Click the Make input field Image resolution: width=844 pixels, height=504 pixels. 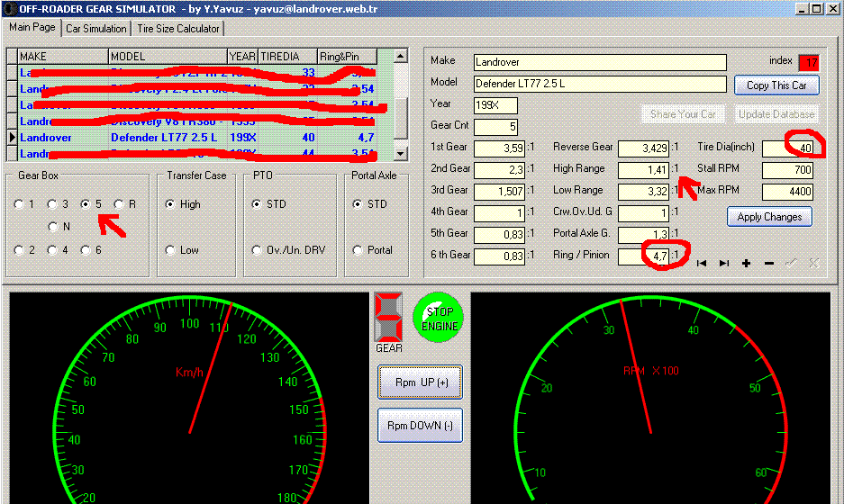(600, 62)
